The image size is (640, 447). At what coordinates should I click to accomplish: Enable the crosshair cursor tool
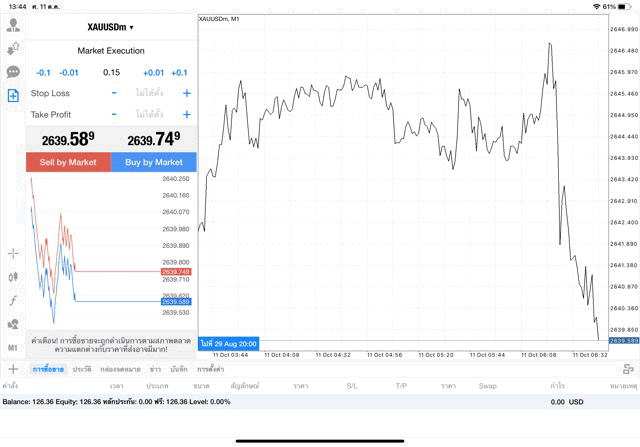[13, 253]
